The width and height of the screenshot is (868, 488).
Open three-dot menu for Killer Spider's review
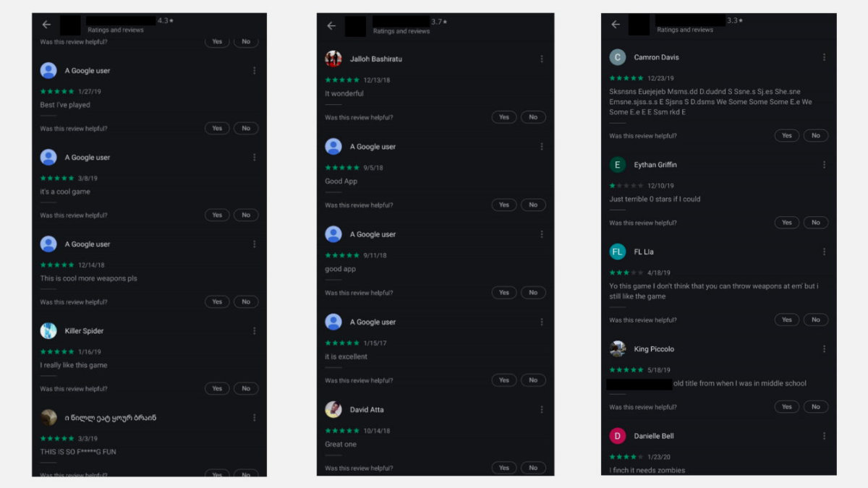(x=254, y=331)
